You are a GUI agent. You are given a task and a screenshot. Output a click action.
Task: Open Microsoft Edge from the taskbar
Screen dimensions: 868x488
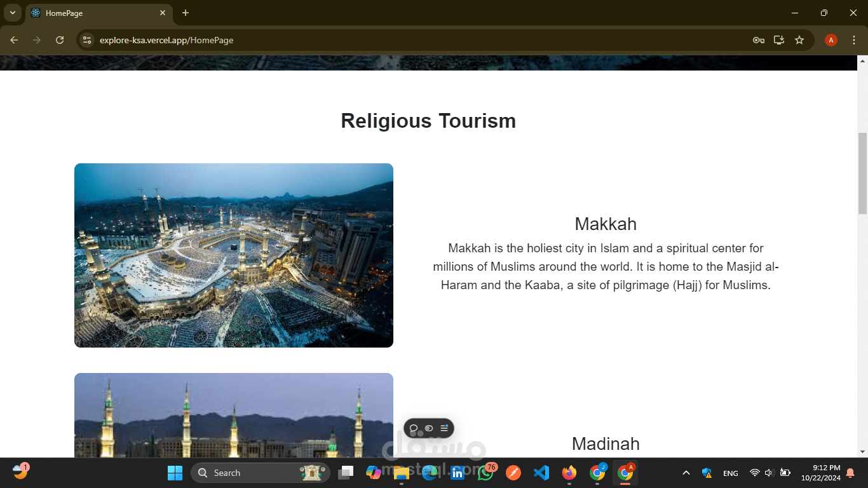[430, 473]
